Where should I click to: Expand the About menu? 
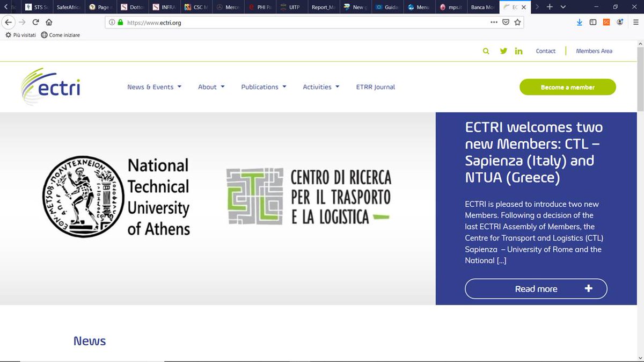pos(211,87)
